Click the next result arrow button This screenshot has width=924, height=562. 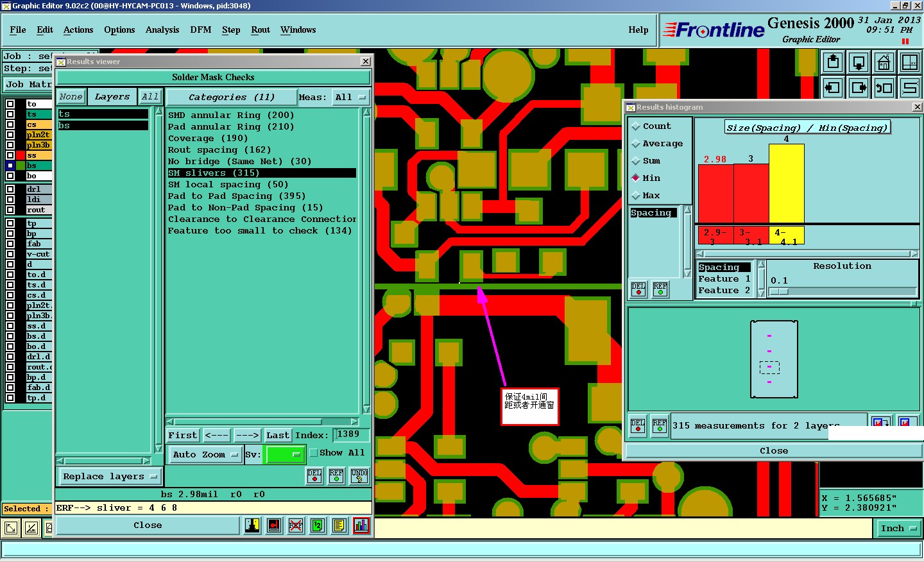coord(248,436)
